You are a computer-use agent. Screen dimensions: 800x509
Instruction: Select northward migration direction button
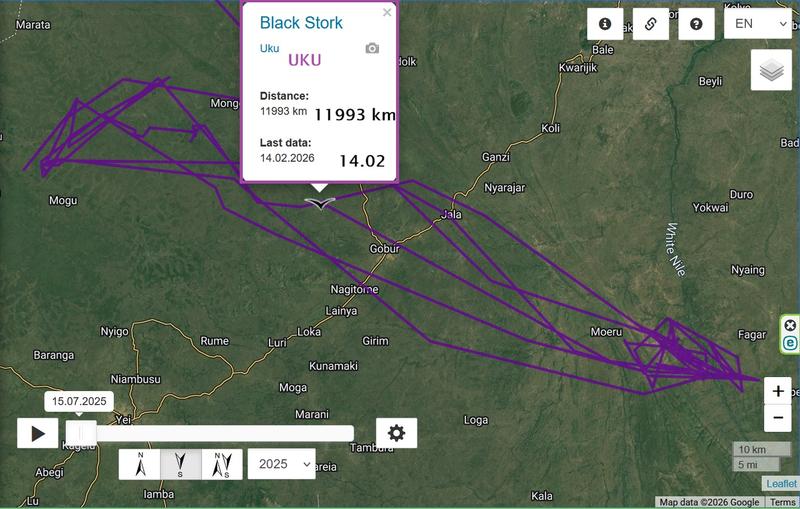(140, 464)
